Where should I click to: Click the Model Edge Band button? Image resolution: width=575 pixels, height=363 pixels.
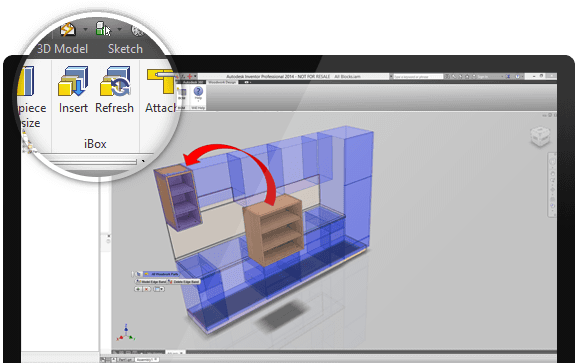coord(151,281)
